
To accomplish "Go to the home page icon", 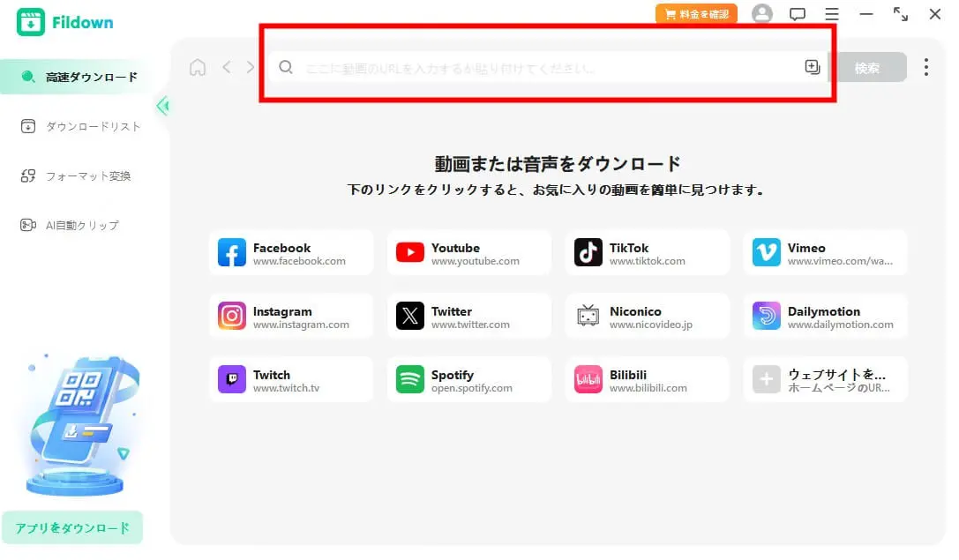I will tap(198, 67).
